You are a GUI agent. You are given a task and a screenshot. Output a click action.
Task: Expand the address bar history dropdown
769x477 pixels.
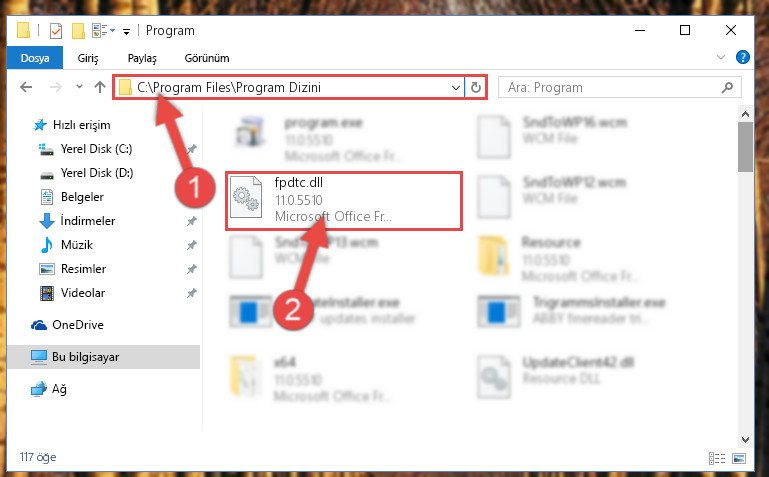456,87
